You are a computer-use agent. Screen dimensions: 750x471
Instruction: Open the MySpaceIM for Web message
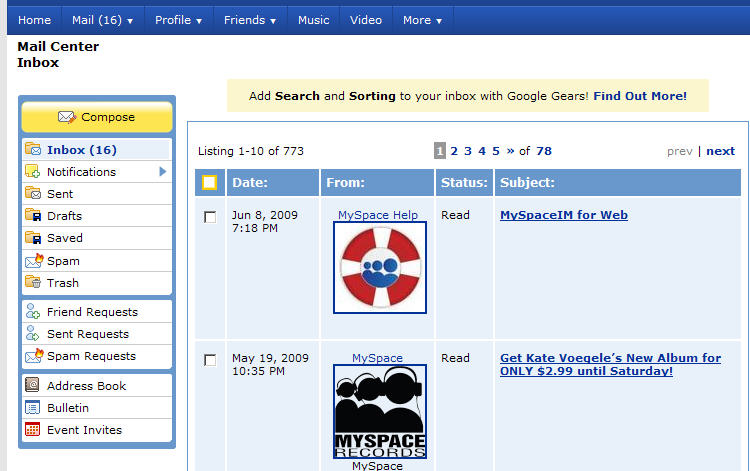coord(564,215)
